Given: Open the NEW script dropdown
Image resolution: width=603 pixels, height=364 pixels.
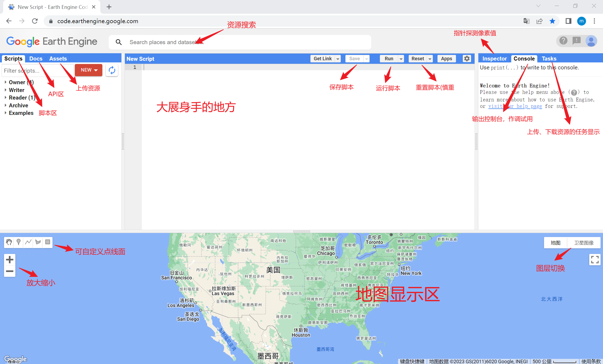Looking at the screenshot, I should 88,70.
